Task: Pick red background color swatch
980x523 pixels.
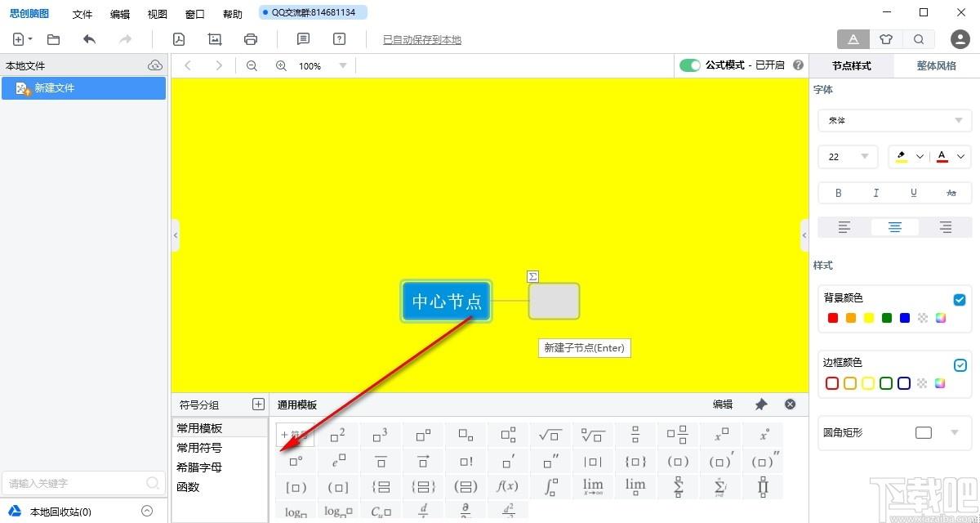Action: (x=833, y=318)
